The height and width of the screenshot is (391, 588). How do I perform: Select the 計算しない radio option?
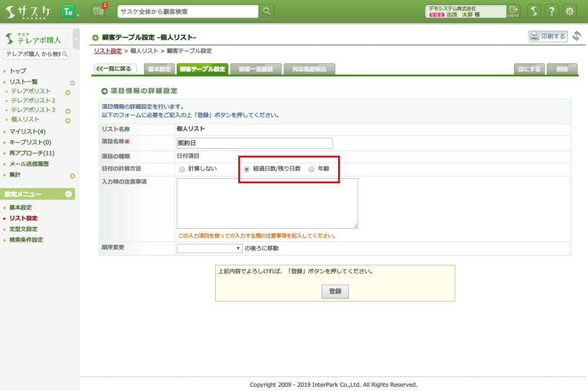click(181, 169)
